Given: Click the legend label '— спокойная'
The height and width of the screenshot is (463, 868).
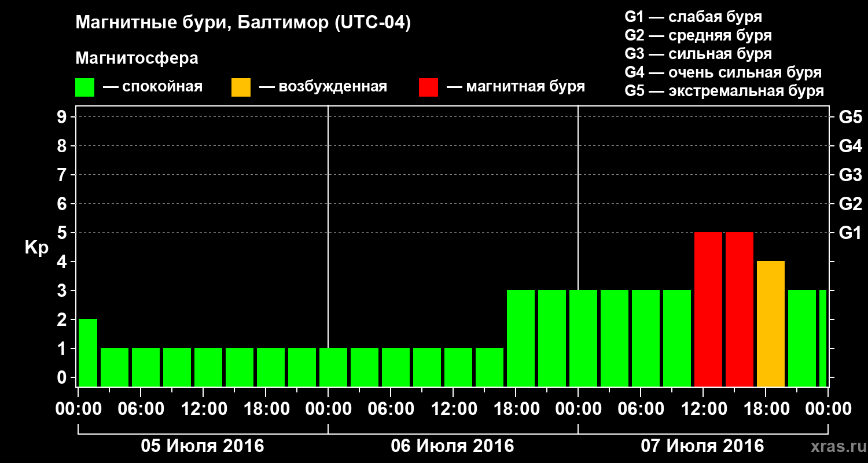Looking at the screenshot, I should click(x=153, y=87).
